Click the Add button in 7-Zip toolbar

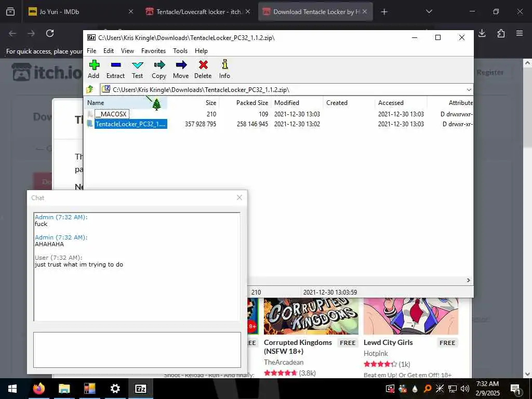pyautogui.click(x=94, y=69)
